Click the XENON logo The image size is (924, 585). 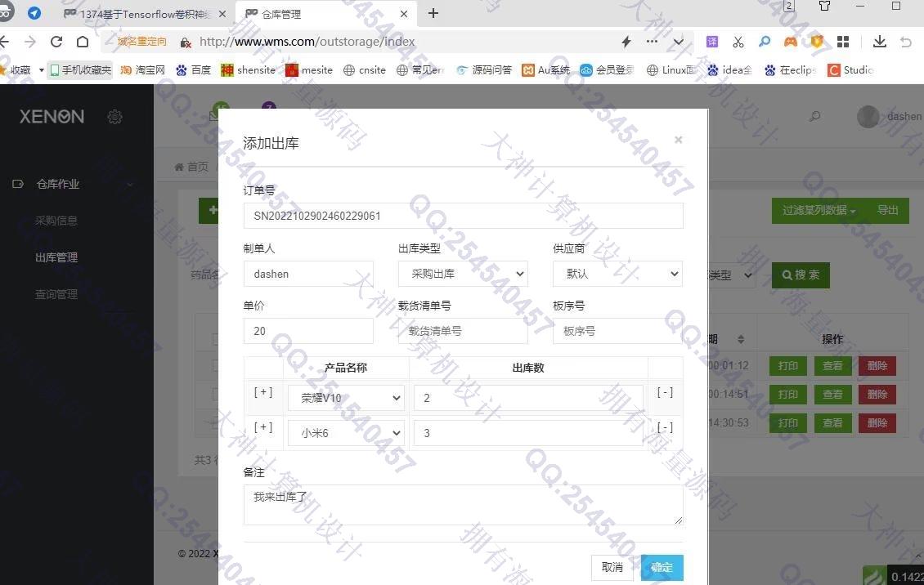52,117
